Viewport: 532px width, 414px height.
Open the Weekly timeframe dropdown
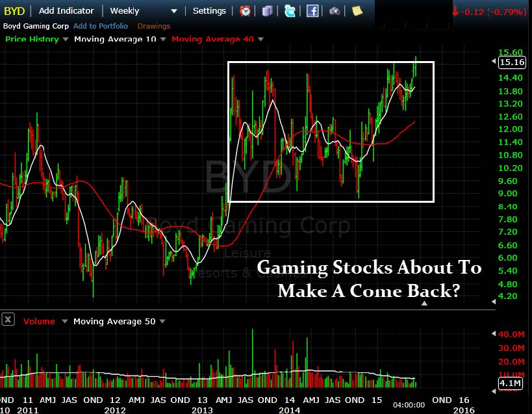(x=143, y=11)
